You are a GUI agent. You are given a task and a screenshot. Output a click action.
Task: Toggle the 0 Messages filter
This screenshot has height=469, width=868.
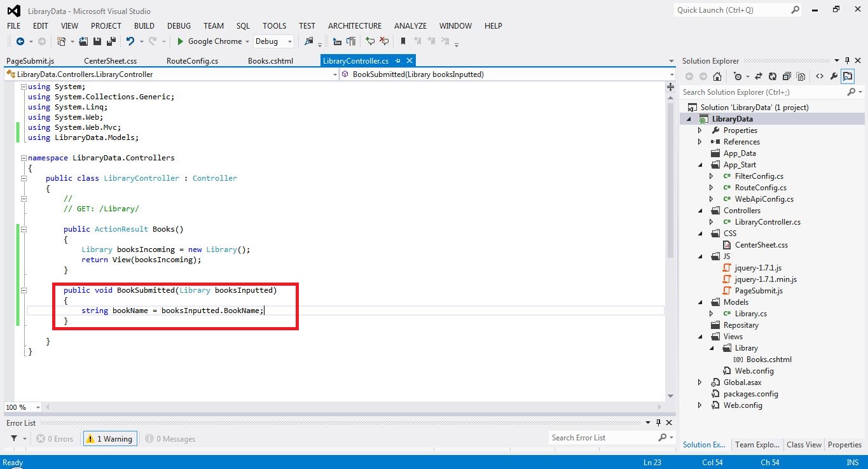(170, 438)
